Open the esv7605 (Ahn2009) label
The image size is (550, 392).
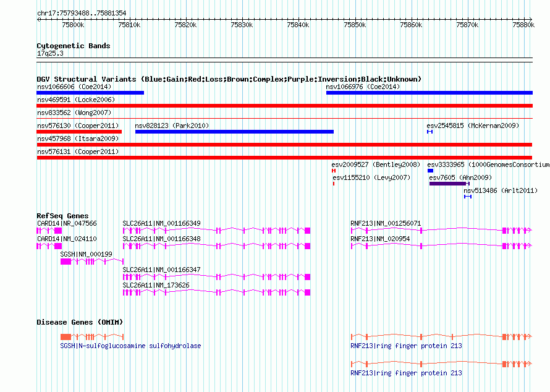tap(460, 177)
